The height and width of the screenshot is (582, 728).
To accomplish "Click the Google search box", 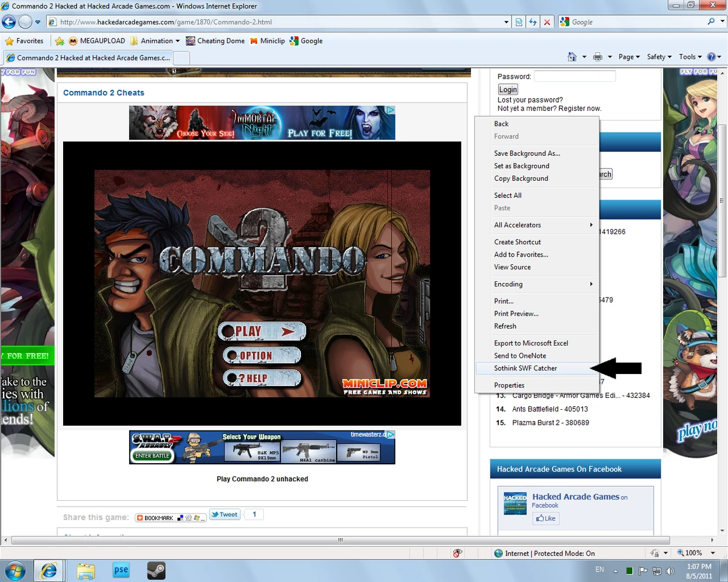I will [x=632, y=22].
